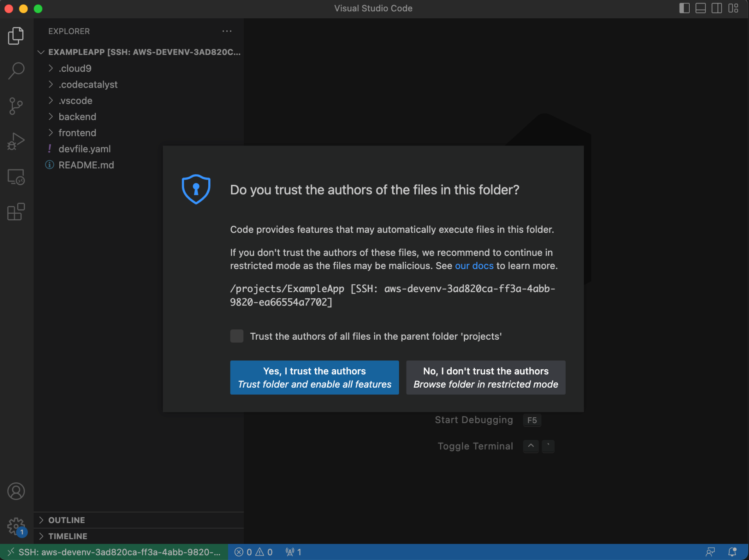Image resolution: width=749 pixels, height=560 pixels.
Task: Click 'Yes, I trust the authors' button
Action: (x=314, y=377)
